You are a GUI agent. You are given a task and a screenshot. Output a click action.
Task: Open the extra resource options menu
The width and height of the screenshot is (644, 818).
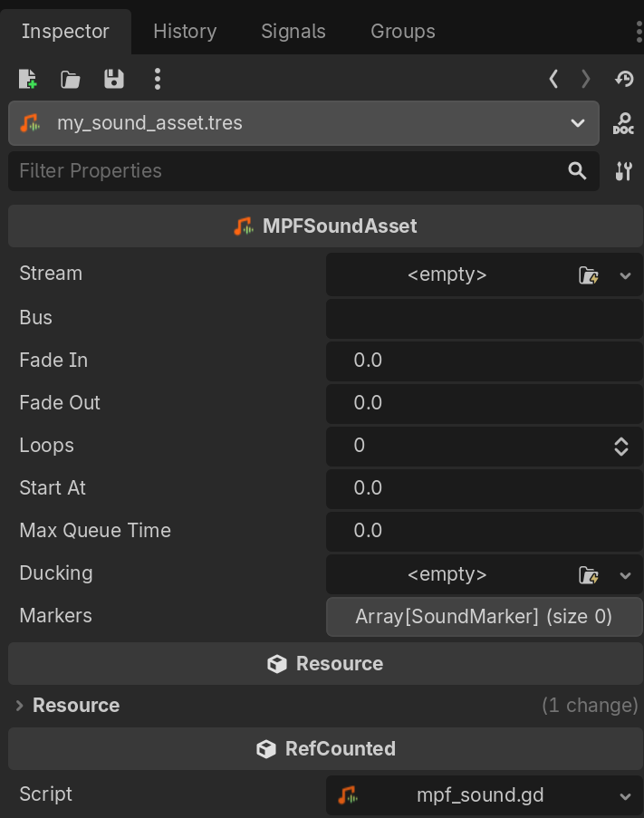pos(158,80)
